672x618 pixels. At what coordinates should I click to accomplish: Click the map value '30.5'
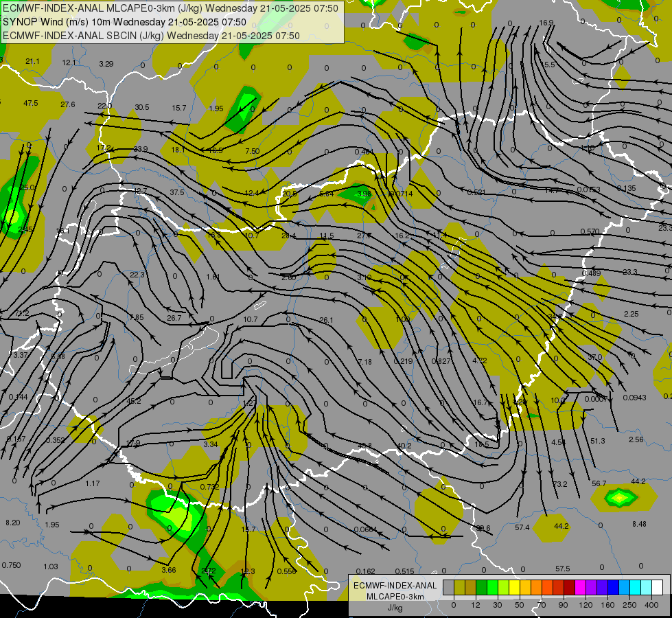[x=142, y=107]
